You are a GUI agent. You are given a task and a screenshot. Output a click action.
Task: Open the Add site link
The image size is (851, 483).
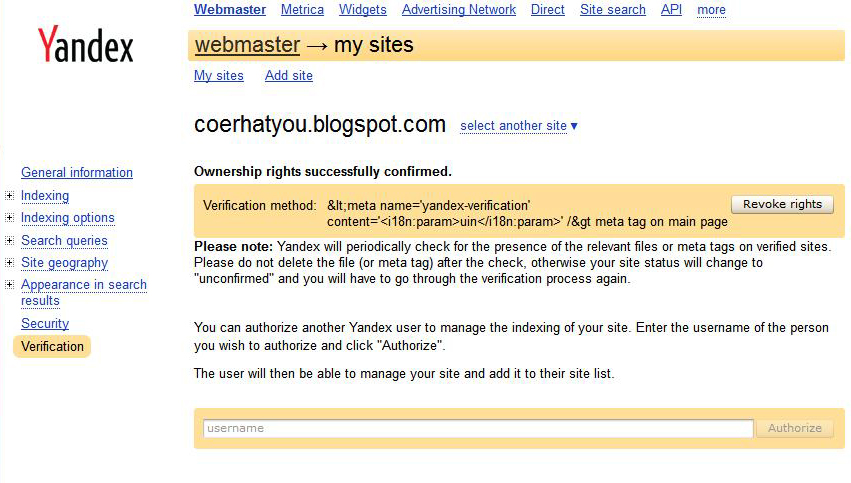288,76
